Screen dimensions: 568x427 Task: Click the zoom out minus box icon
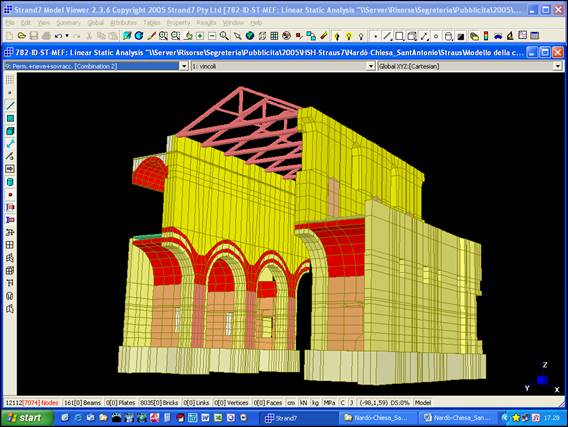click(212, 36)
